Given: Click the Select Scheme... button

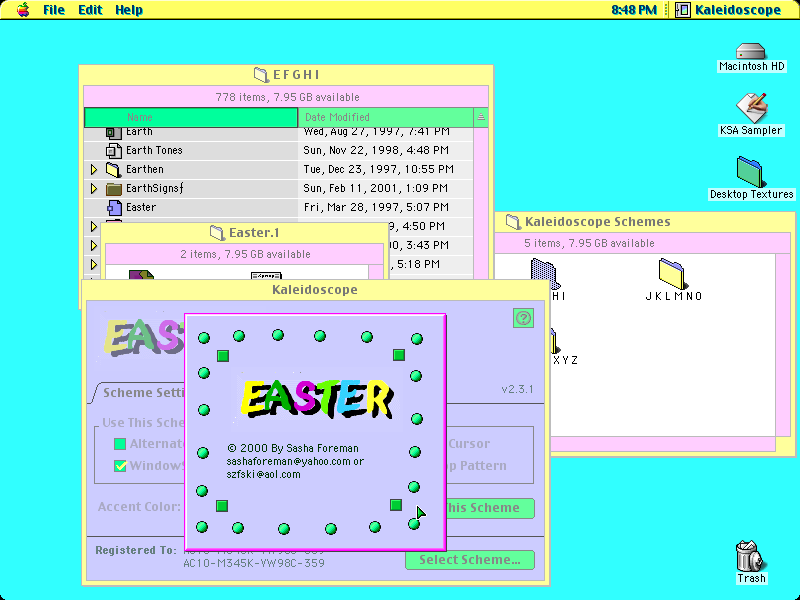Looking at the screenshot, I should click(x=470, y=560).
